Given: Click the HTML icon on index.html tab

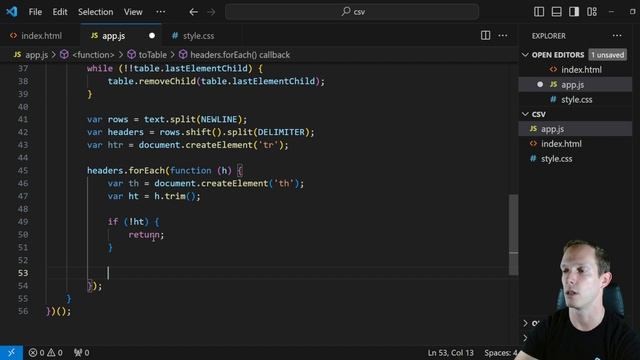Looking at the screenshot, I should coord(13,36).
